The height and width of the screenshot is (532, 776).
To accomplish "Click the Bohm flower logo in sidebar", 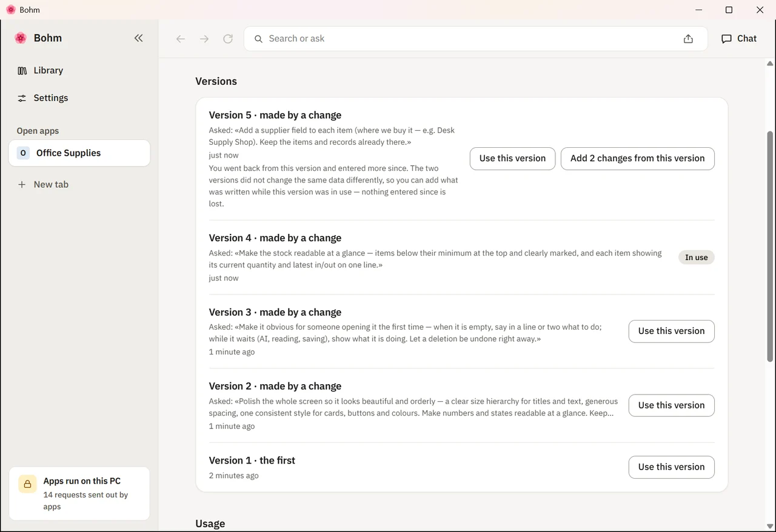I will point(21,38).
